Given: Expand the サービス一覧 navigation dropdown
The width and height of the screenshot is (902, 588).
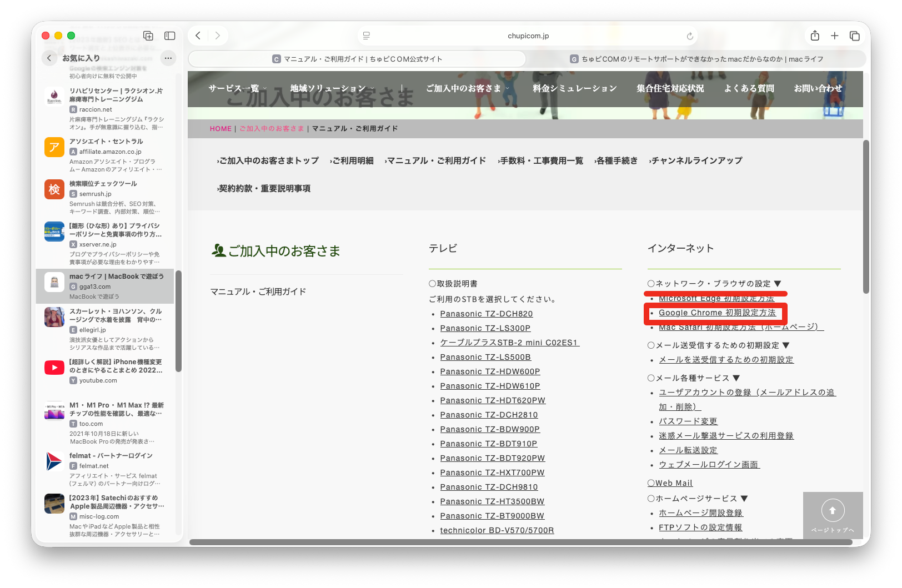Looking at the screenshot, I should [237, 88].
